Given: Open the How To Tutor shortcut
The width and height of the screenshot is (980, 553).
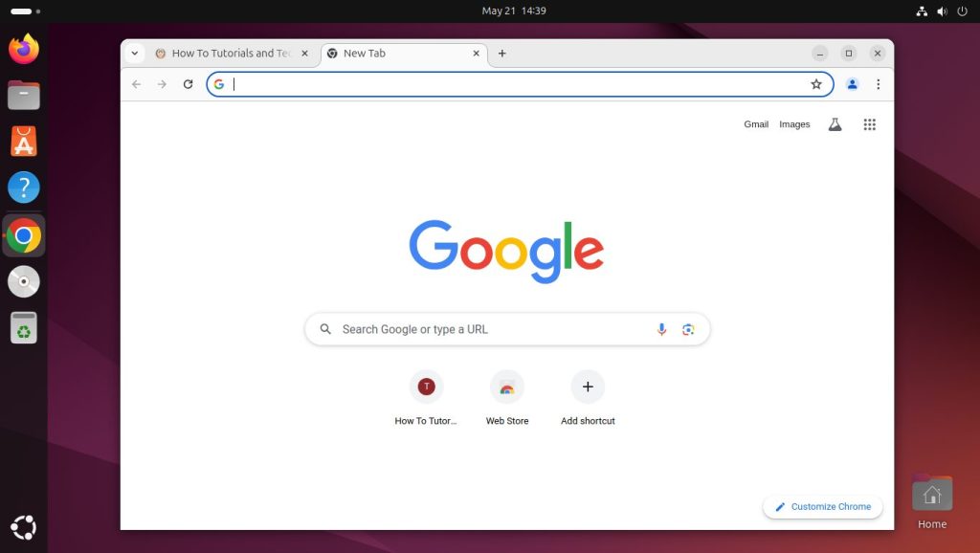Looking at the screenshot, I should (426, 387).
